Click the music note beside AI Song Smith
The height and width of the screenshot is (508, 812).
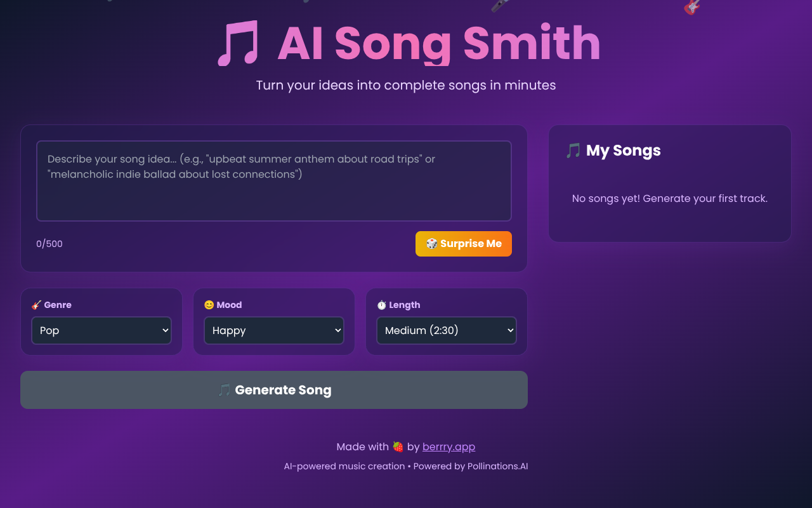[x=237, y=43]
